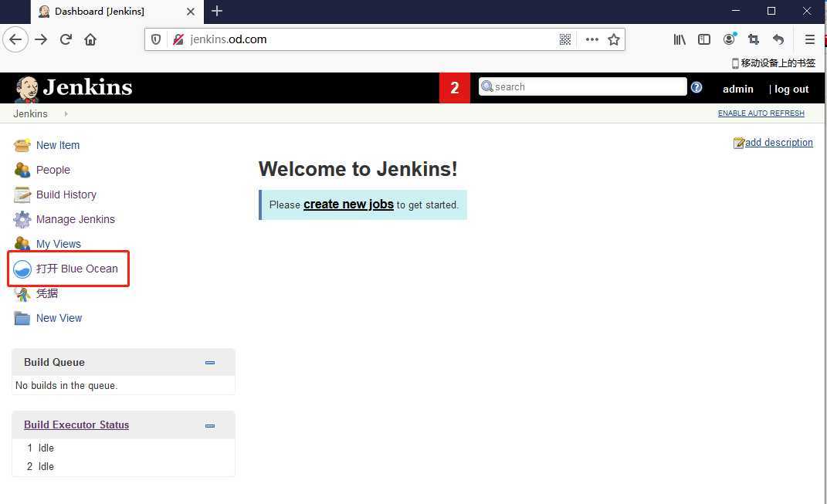The width and height of the screenshot is (827, 504).
Task: Click the New Item link
Action: click(58, 145)
